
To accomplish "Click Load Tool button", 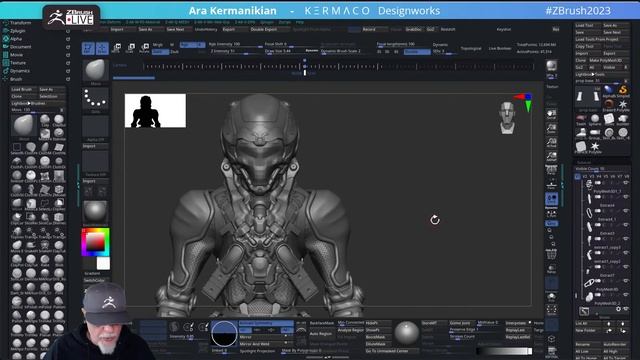I will (588, 25).
